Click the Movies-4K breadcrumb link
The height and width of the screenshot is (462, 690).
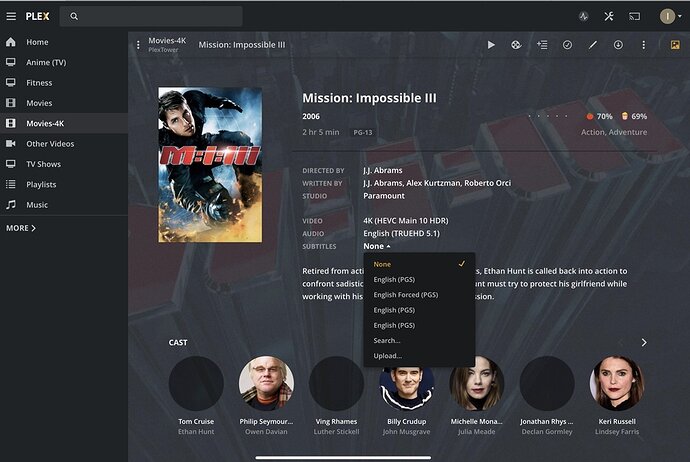[x=167, y=40]
